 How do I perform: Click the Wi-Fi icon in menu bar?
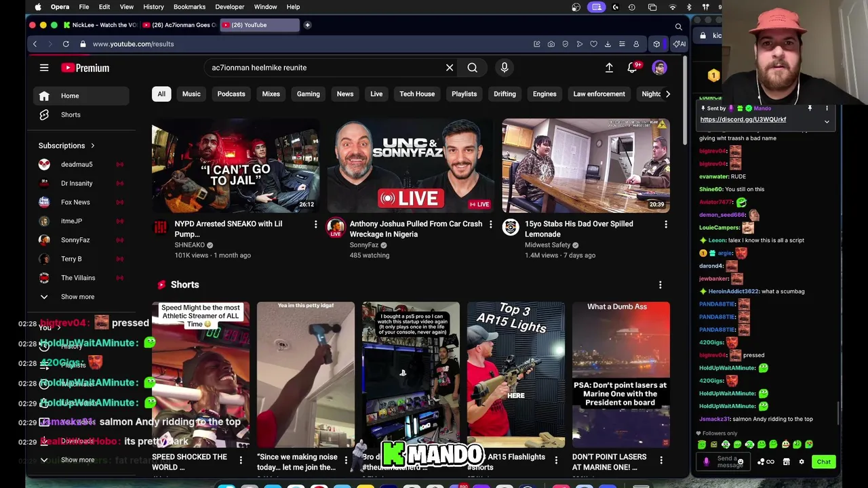pos(672,7)
